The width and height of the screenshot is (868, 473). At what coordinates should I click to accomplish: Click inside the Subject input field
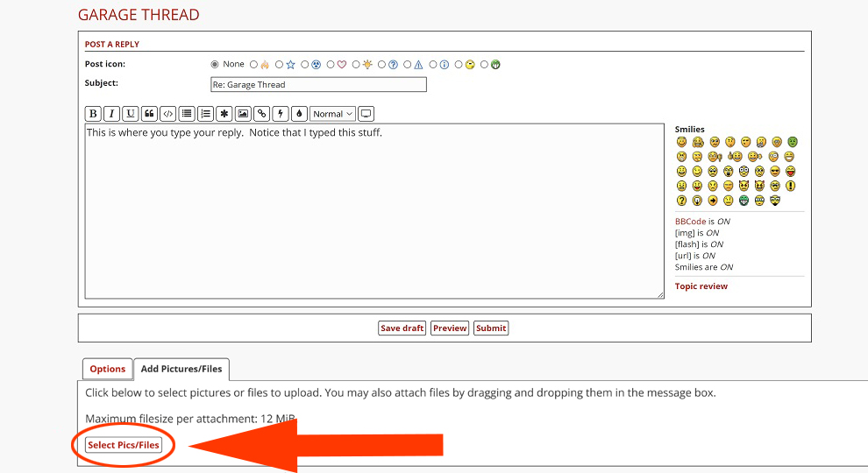point(318,85)
